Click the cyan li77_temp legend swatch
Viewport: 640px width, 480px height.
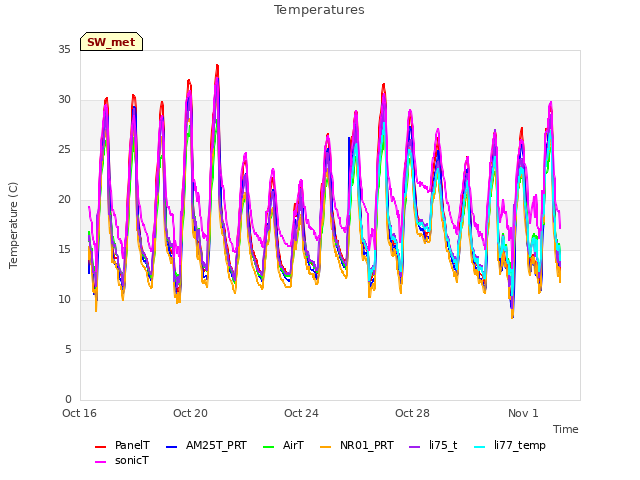click(x=480, y=447)
